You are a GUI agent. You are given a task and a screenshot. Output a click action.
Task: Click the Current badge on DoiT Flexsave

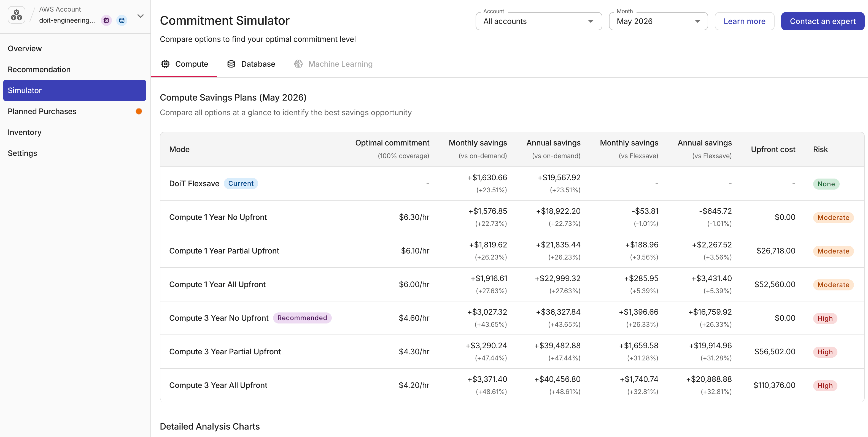pyautogui.click(x=241, y=184)
